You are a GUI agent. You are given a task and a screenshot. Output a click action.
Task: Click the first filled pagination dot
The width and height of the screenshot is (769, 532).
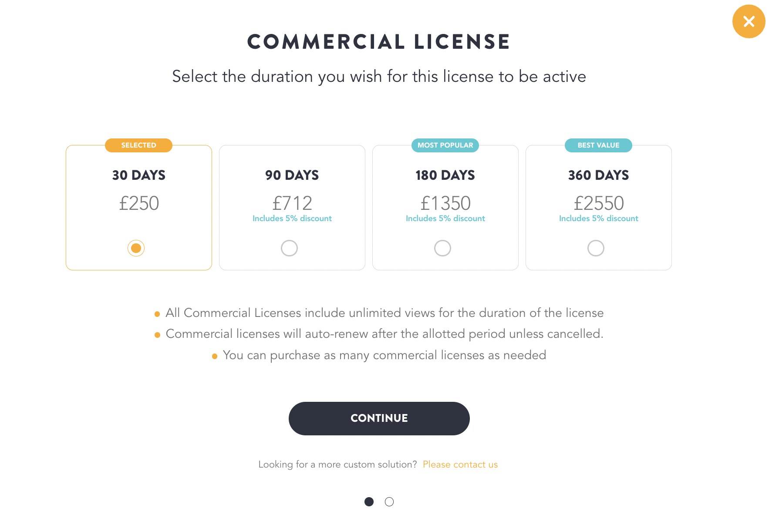click(369, 502)
